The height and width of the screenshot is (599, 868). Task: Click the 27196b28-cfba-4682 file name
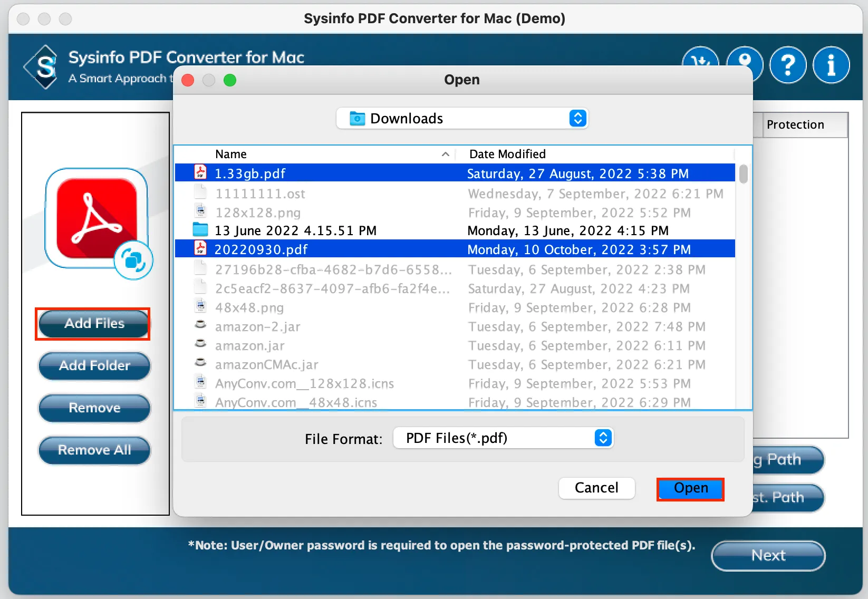[x=334, y=269]
